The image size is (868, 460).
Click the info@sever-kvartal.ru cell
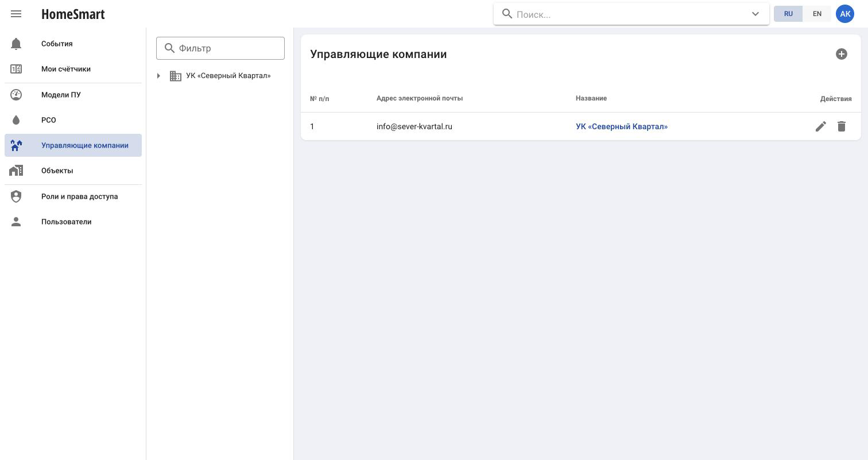coord(414,126)
